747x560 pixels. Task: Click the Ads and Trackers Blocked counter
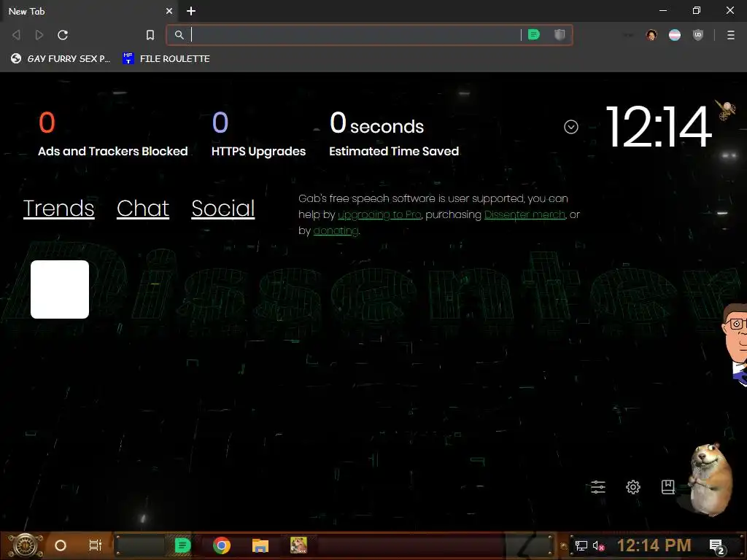(x=113, y=134)
